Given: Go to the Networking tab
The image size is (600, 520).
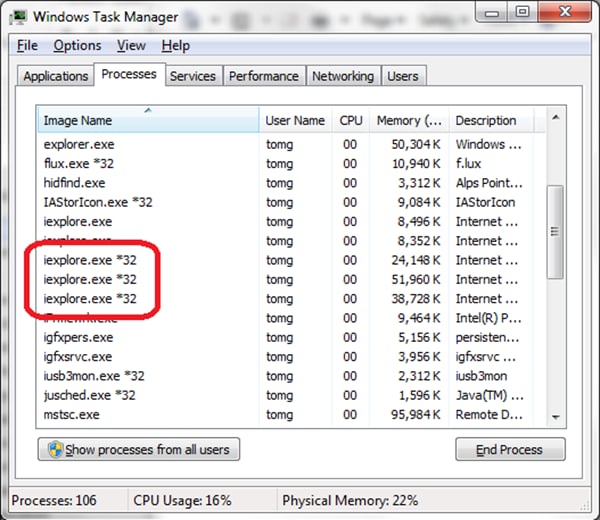Looking at the screenshot, I should [x=343, y=76].
